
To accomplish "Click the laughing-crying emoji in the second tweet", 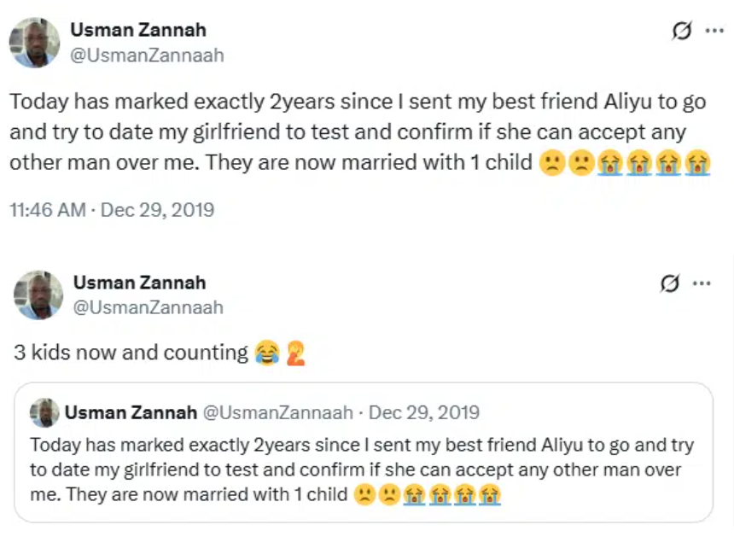I will pos(267,353).
